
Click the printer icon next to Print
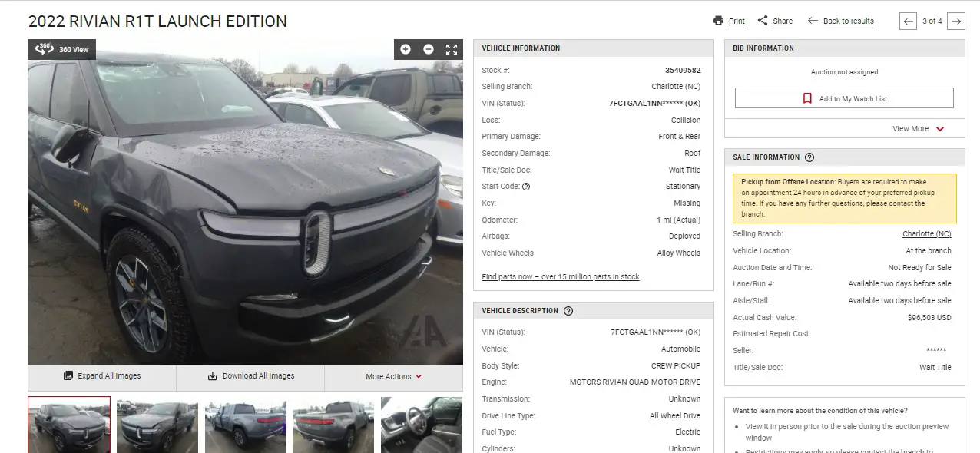718,21
